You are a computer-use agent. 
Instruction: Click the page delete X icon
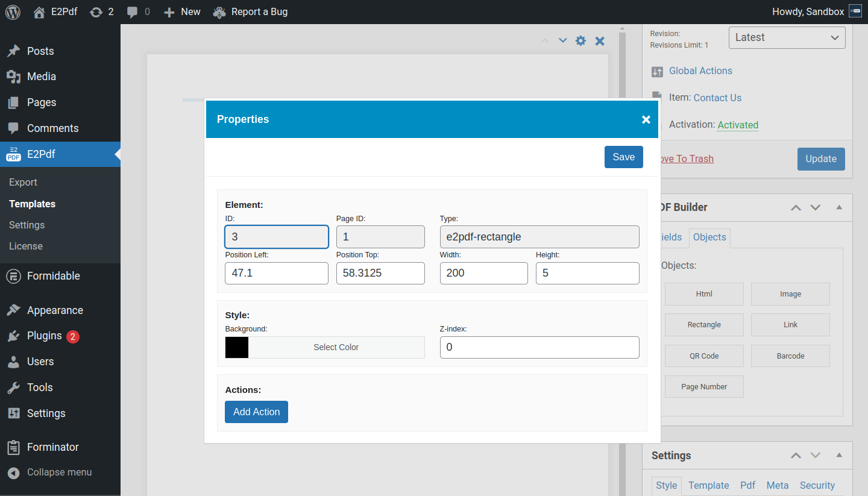[600, 41]
